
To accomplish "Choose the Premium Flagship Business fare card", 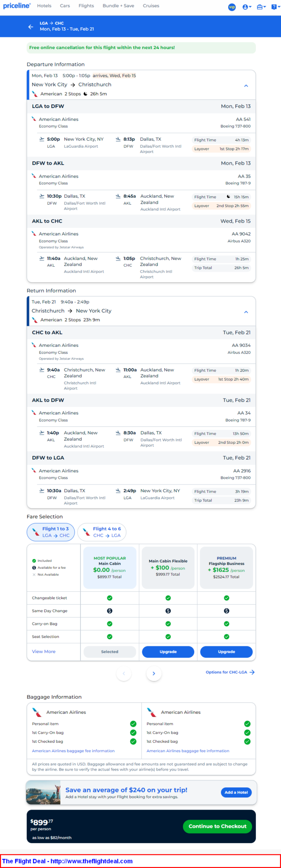I will [x=226, y=568].
